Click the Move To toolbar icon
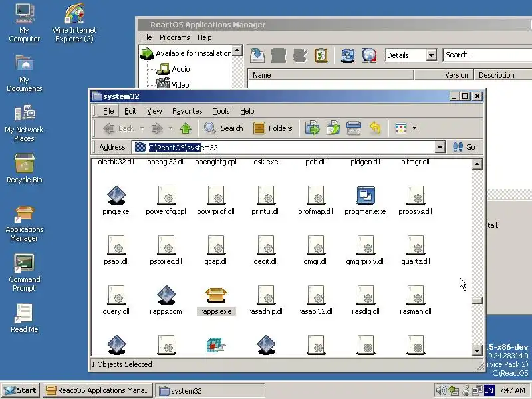Image resolution: width=532 pixels, height=399 pixels. pyautogui.click(x=312, y=128)
